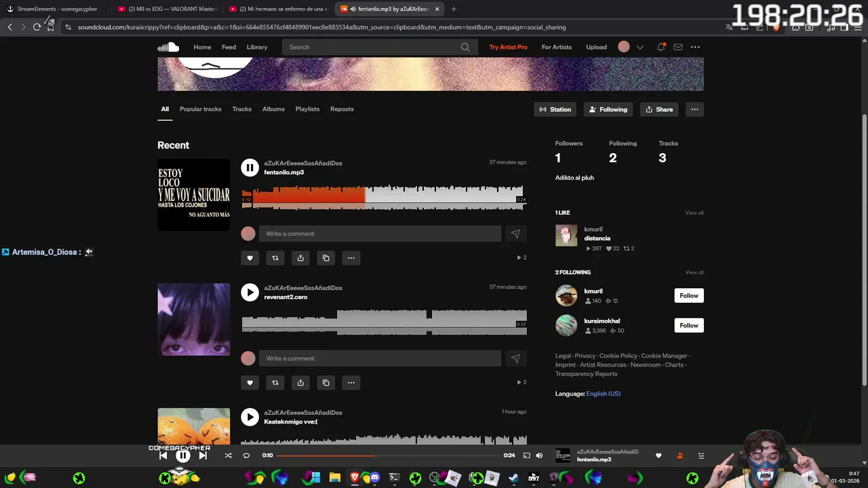Open the messages envelope icon
The image size is (868, 488).
(678, 47)
